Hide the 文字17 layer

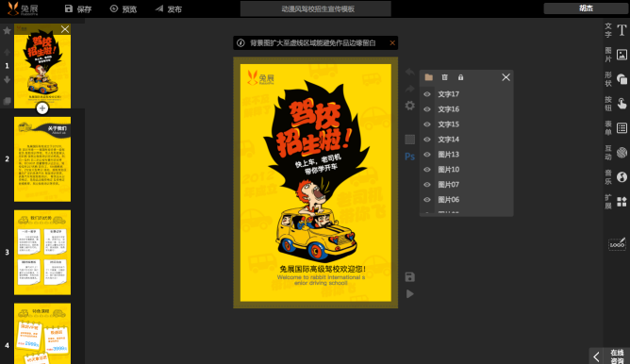[427, 94]
